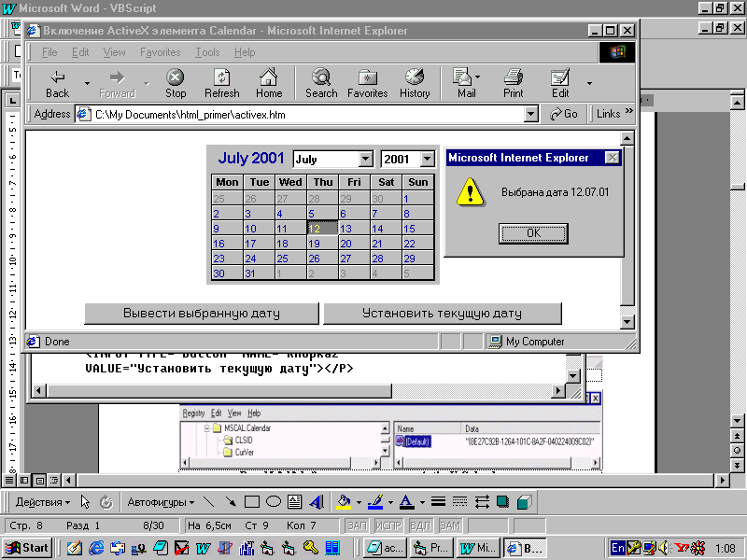Click the Mail toolbar icon

462,77
